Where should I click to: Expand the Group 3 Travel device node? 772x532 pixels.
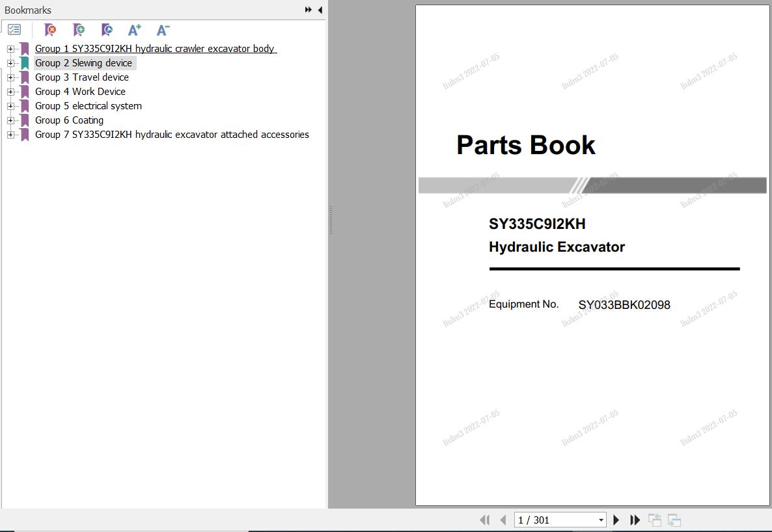pyautogui.click(x=10, y=77)
